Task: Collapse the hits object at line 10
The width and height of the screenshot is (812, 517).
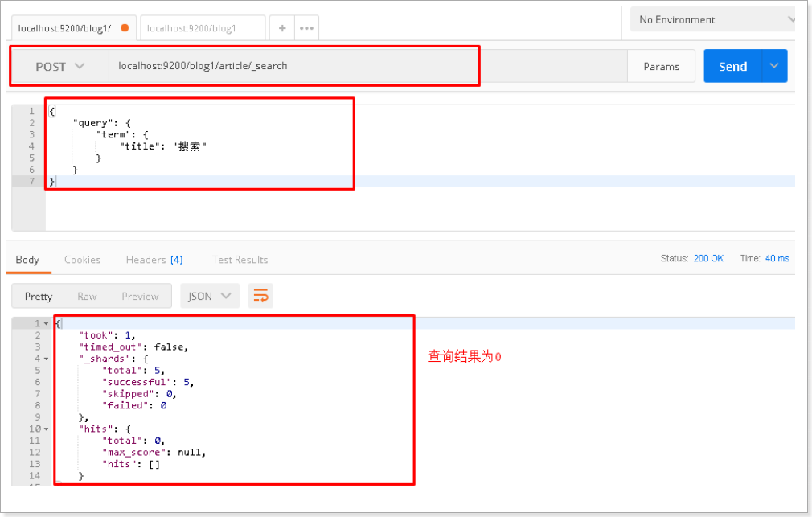Action: (x=46, y=429)
